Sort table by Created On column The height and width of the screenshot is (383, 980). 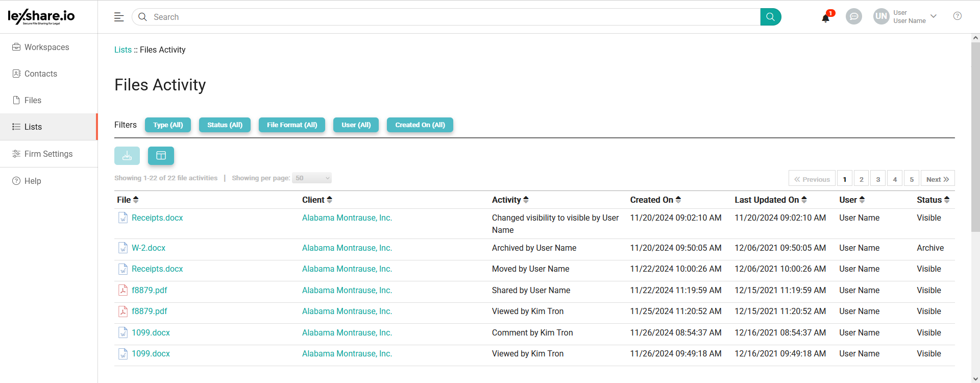(x=655, y=200)
